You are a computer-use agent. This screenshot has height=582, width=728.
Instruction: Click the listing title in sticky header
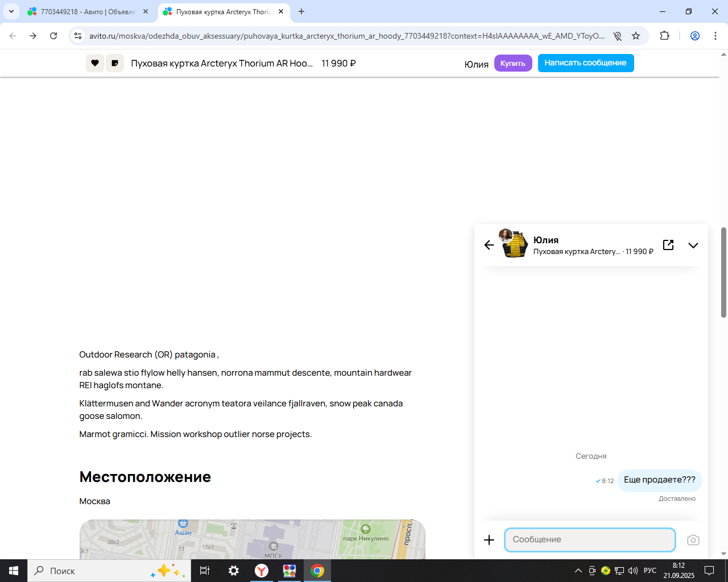click(222, 64)
